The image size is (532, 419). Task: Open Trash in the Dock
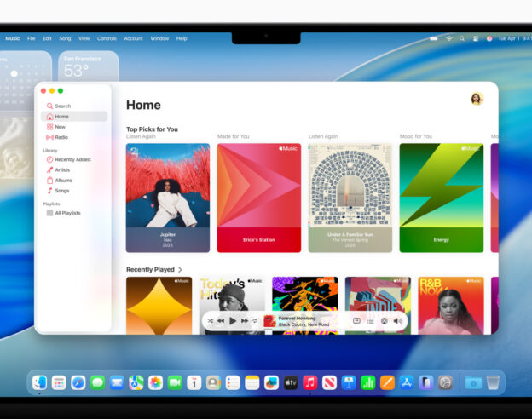pos(493,382)
